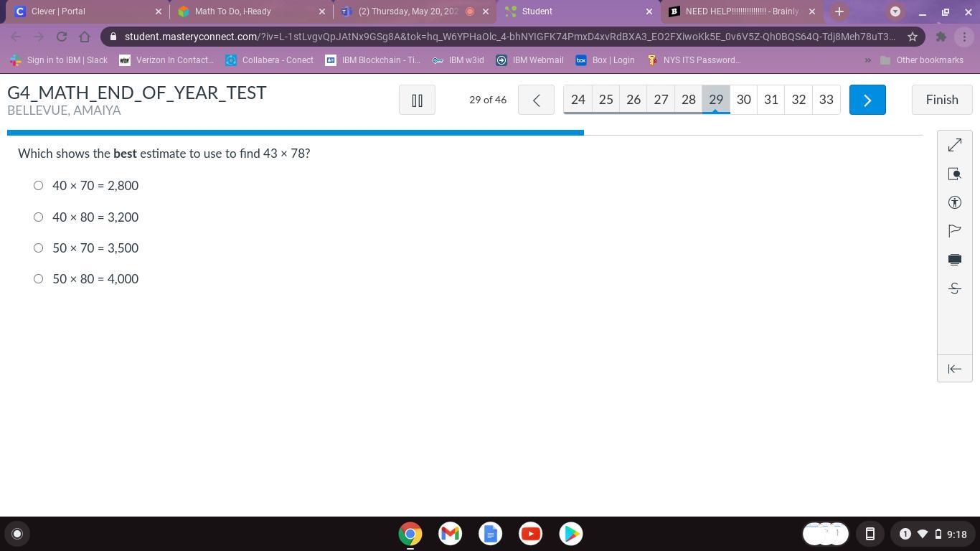Jump to question 27
Image resolution: width=980 pixels, height=551 pixels.
[661, 100]
